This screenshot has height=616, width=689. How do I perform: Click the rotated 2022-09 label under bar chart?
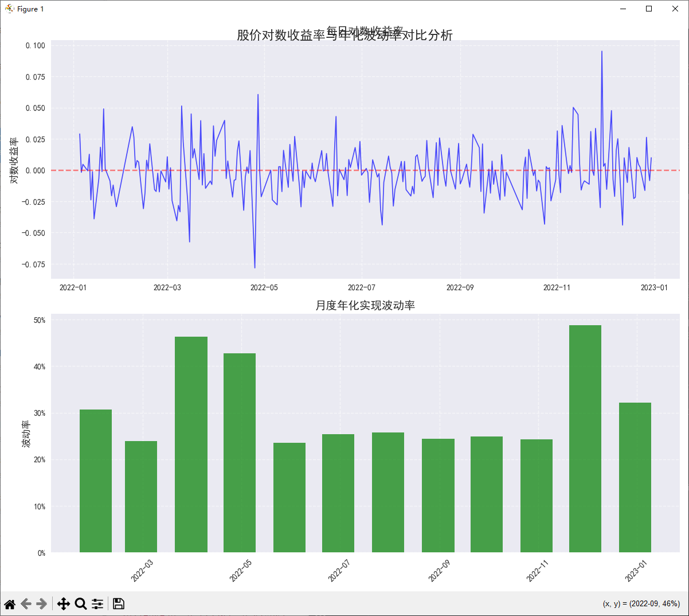point(440,571)
